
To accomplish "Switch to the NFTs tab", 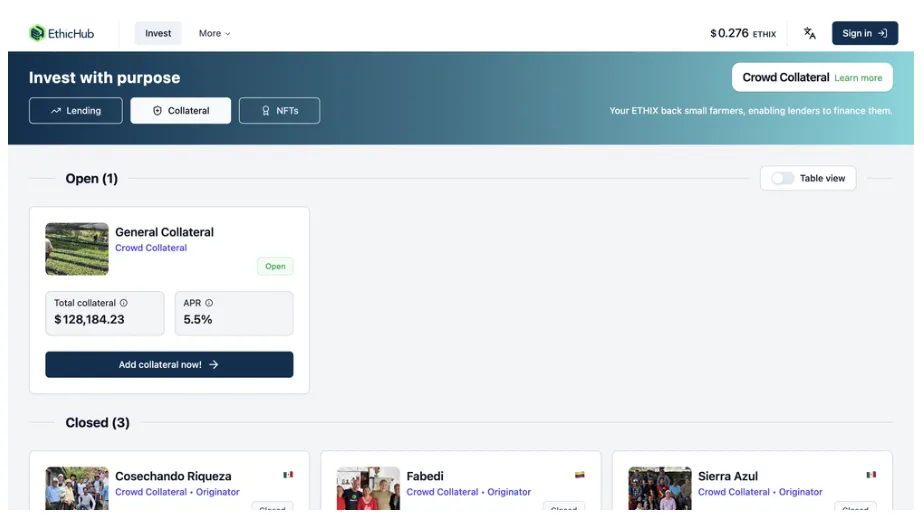I will (x=279, y=111).
